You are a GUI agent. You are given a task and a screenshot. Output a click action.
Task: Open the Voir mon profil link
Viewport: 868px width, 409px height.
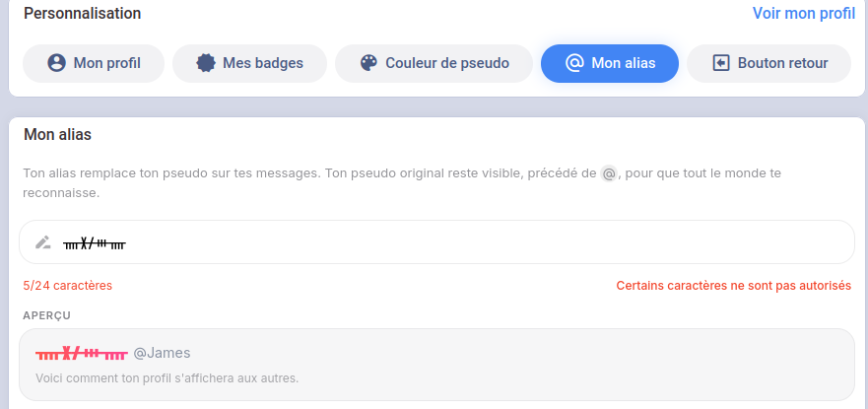click(804, 13)
